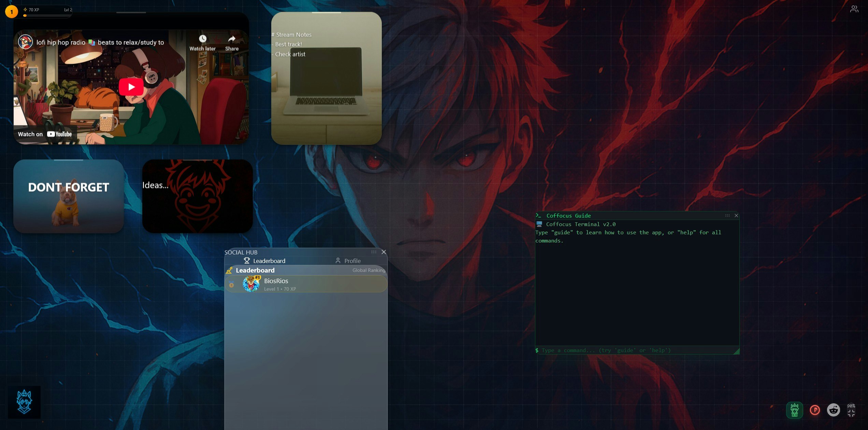868x430 pixels.
Task: Click the 90% zoom shrink icon
Action: click(x=851, y=413)
